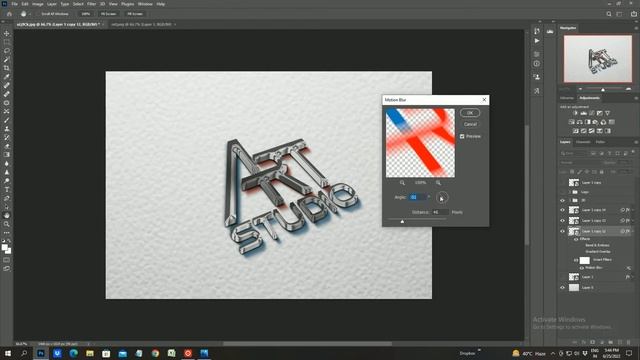Open the Window menu
640x360 pixels.
[145, 4]
